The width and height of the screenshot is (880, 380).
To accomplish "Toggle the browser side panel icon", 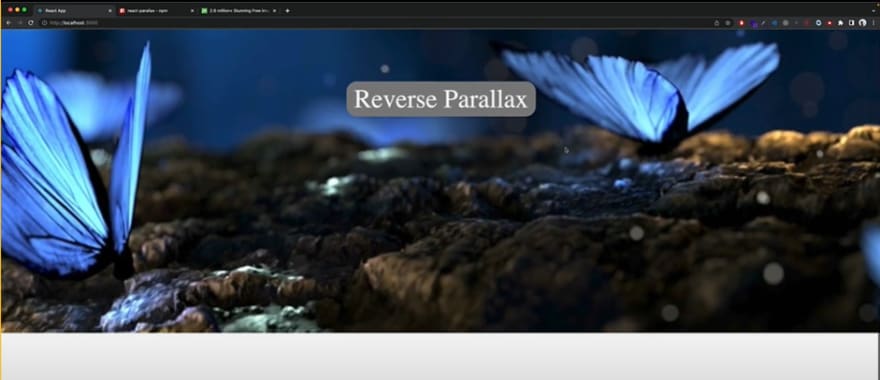I will (851, 22).
